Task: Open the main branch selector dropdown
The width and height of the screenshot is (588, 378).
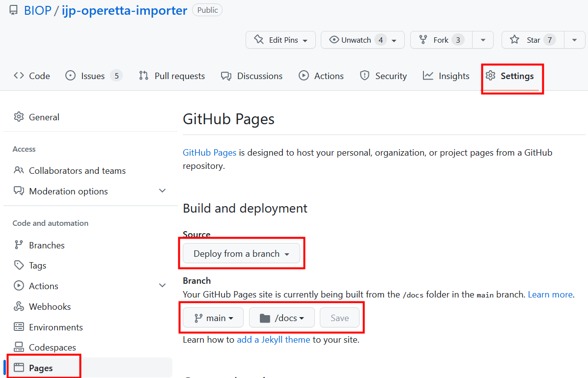Action: 213,318
